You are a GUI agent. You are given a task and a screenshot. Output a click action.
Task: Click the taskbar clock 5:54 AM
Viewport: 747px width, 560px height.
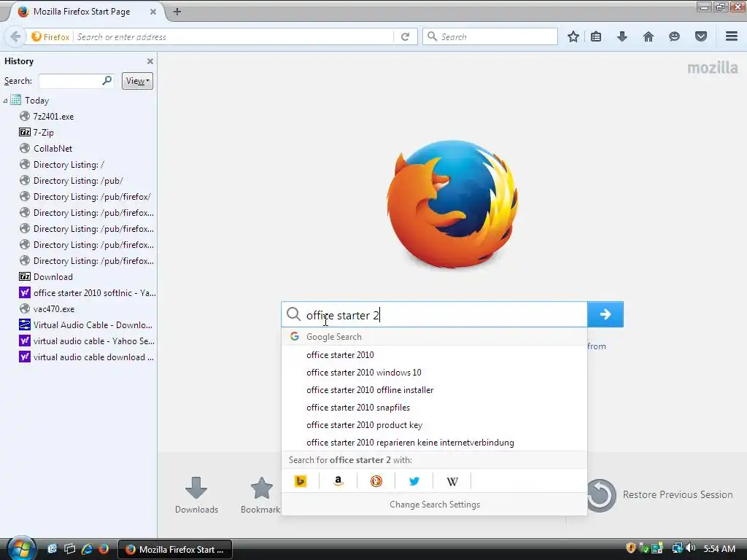pyautogui.click(x=719, y=548)
